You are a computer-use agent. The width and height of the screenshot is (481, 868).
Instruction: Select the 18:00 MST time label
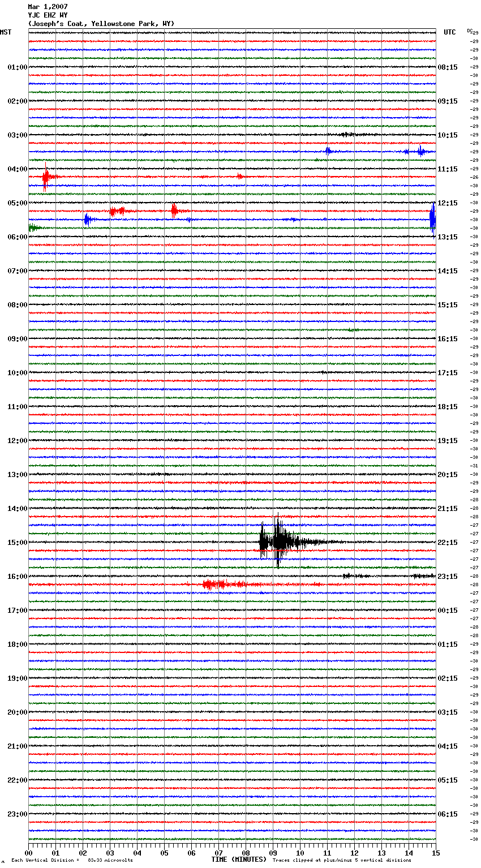coord(17,644)
